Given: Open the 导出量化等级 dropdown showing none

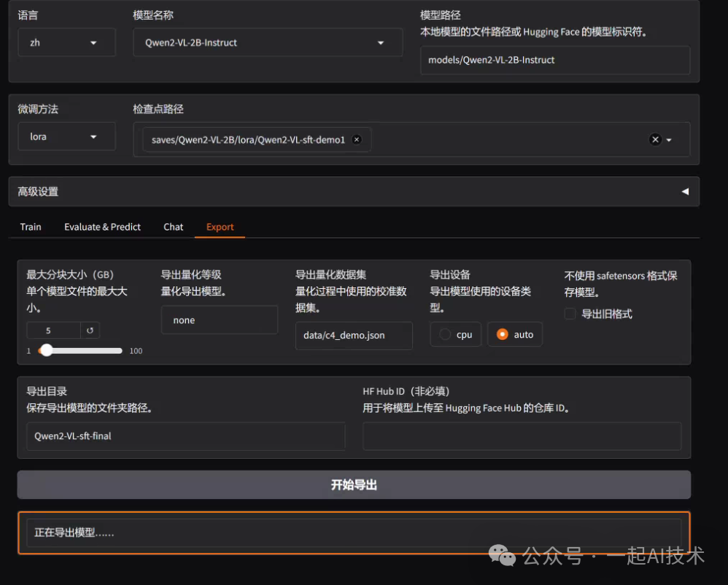Looking at the screenshot, I should (220, 319).
